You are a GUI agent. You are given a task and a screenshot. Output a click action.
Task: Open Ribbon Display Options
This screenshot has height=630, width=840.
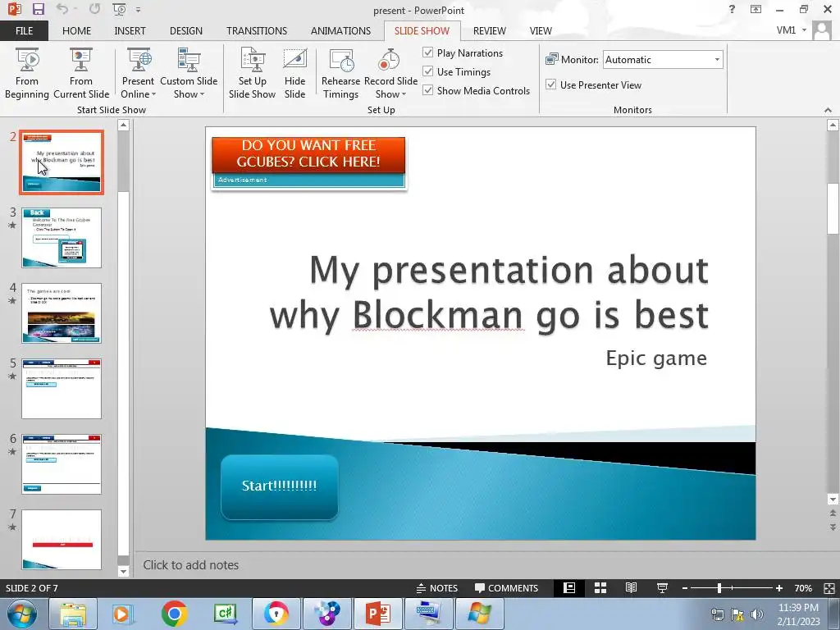[756, 9]
